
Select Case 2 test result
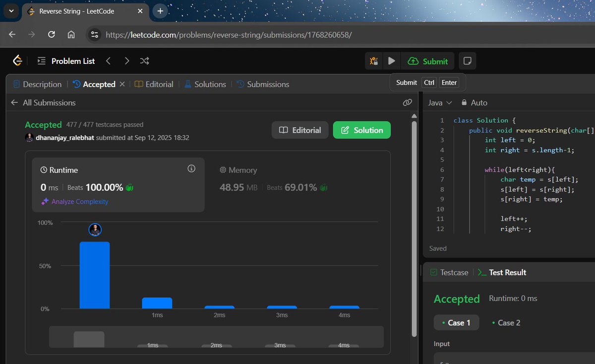pyautogui.click(x=506, y=322)
